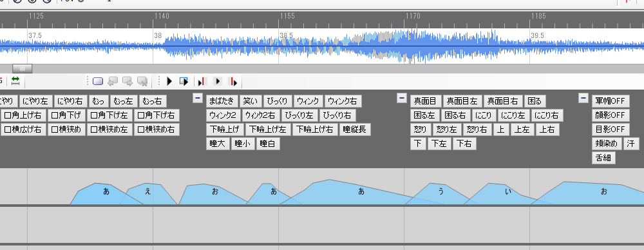The height and width of the screenshot is (250, 644).
Task: Select the 口横狭め morph button
Action: click(x=66, y=130)
